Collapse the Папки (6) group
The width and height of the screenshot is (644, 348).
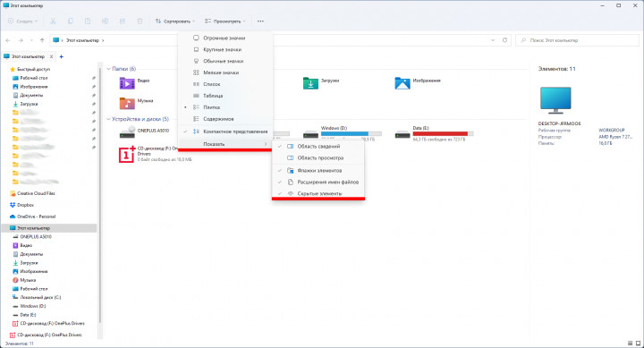(109, 69)
